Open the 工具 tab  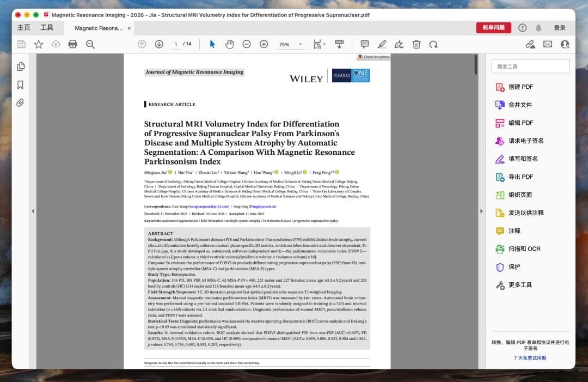(x=47, y=28)
